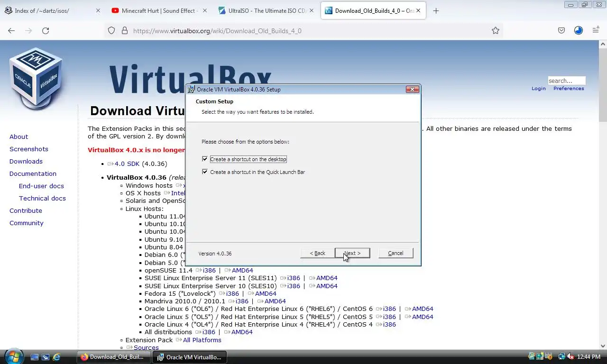Go back with the '< Back' setup button
The height and width of the screenshot is (364, 607).
[318, 253]
